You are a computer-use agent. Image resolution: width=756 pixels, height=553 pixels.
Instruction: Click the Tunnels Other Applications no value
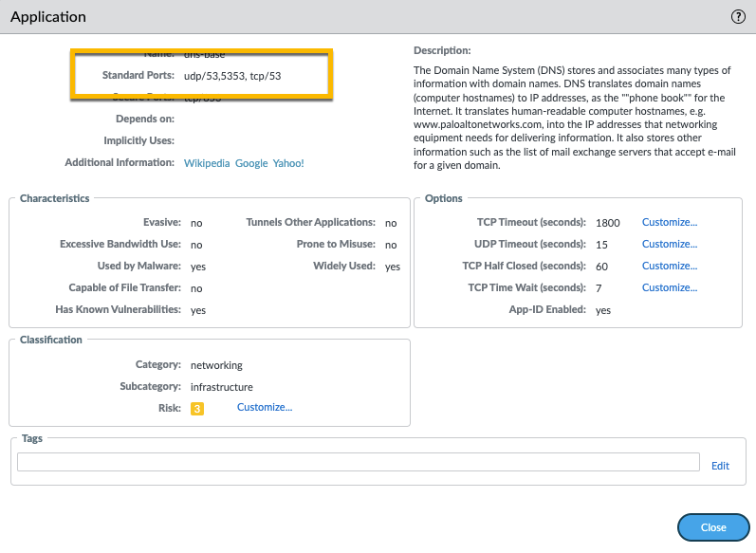click(391, 223)
